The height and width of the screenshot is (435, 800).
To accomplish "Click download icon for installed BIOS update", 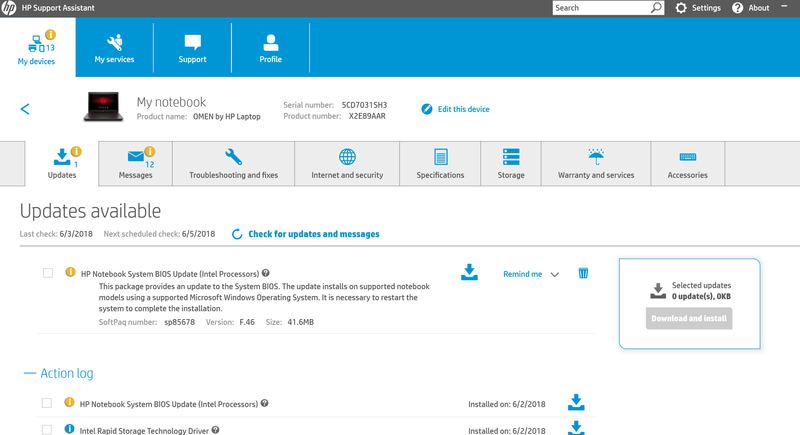I will tap(576, 403).
